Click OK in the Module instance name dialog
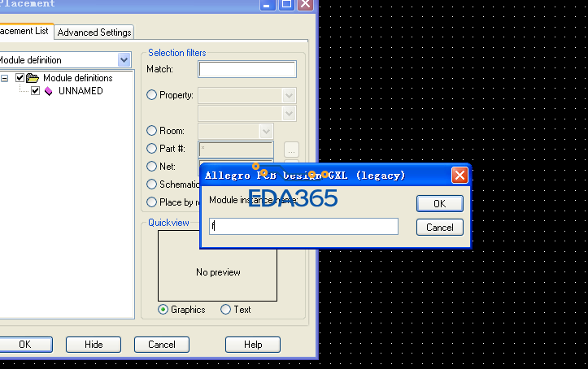The image size is (588, 369). pos(439,203)
